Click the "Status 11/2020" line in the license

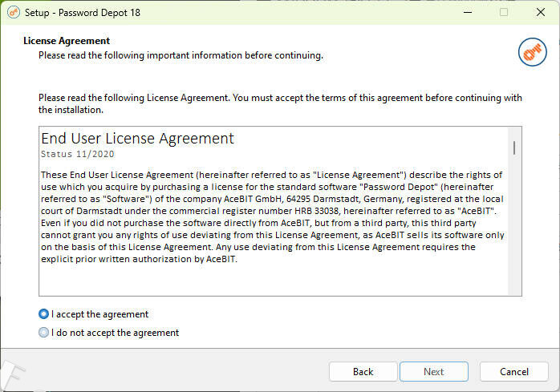[77, 153]
